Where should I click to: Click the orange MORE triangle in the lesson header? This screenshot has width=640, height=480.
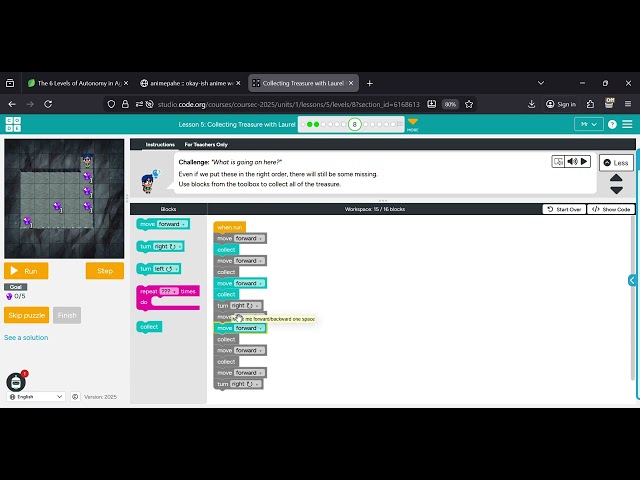click(x=413, y=124)
